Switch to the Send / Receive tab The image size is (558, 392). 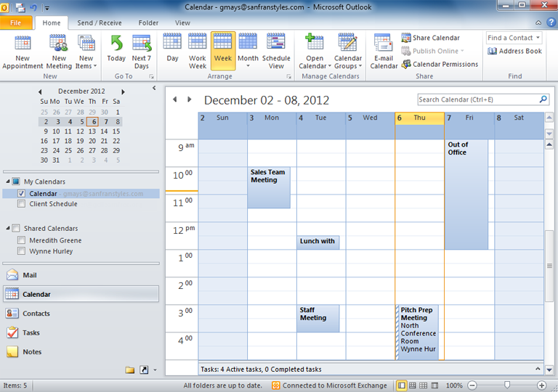[100, 23]
